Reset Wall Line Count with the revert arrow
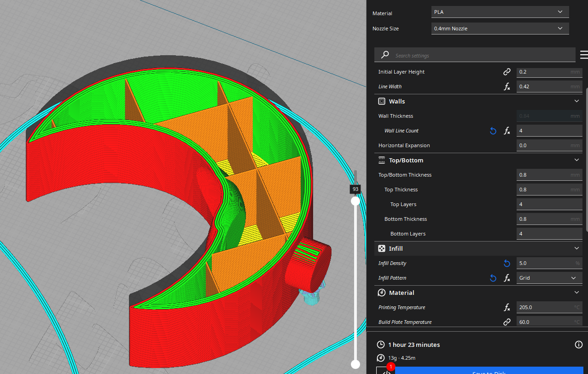Image resolution: width=588 pixels, height=374 pixels. (x=493, y=131)
